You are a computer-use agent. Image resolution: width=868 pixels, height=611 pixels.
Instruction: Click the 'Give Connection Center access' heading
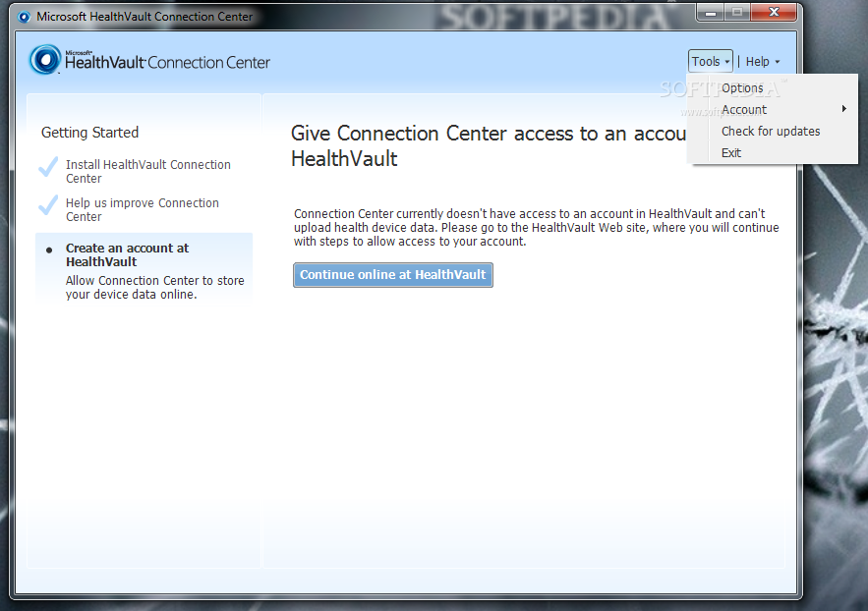[489, 146]
